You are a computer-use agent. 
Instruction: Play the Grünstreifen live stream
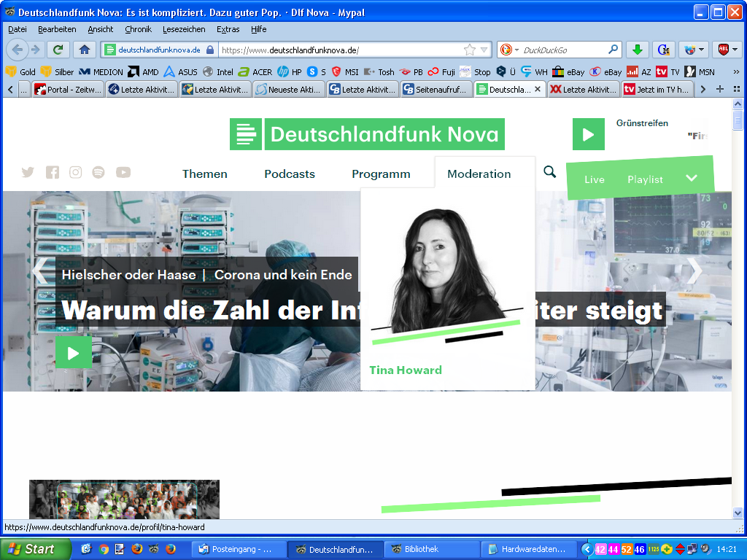589,134
